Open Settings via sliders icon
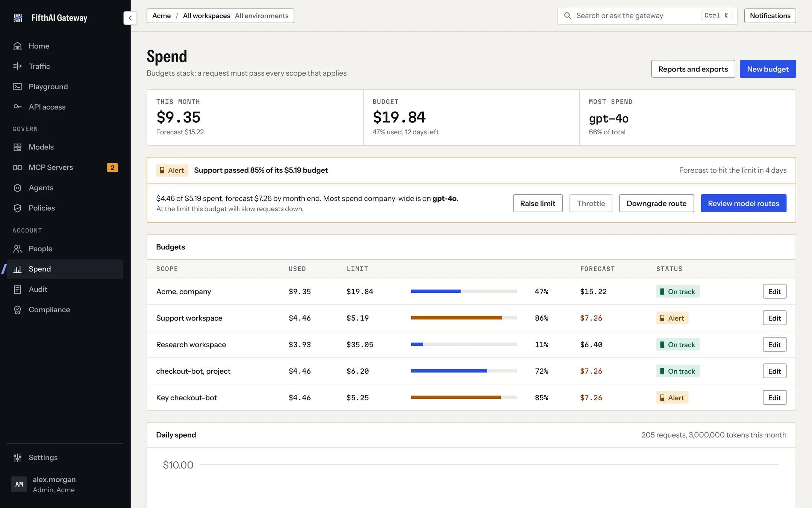This screenshot has width=812, height=508. click(x=17, y=458)
